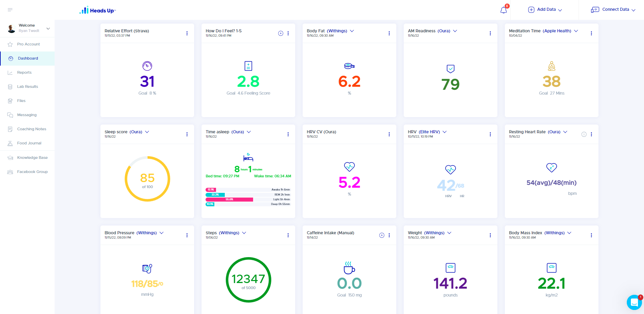Open the chat support bubble

(x=634, y=302)
